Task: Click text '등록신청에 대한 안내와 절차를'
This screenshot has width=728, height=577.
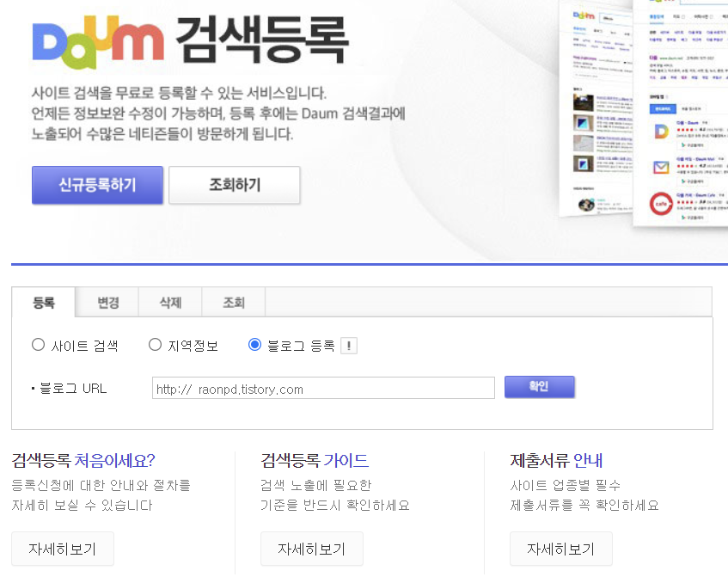Action: 101,485
